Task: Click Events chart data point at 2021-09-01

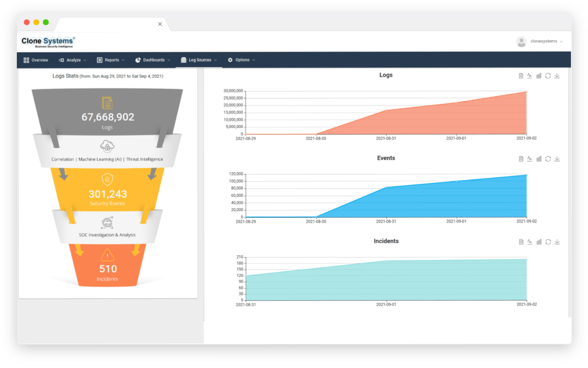Action: click(x=456, y=181)
